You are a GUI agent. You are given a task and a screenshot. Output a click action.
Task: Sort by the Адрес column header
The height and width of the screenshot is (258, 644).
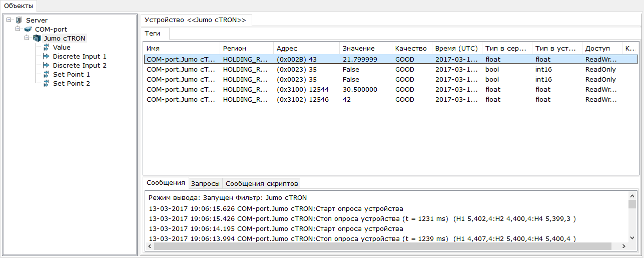(x=287, y=48)
